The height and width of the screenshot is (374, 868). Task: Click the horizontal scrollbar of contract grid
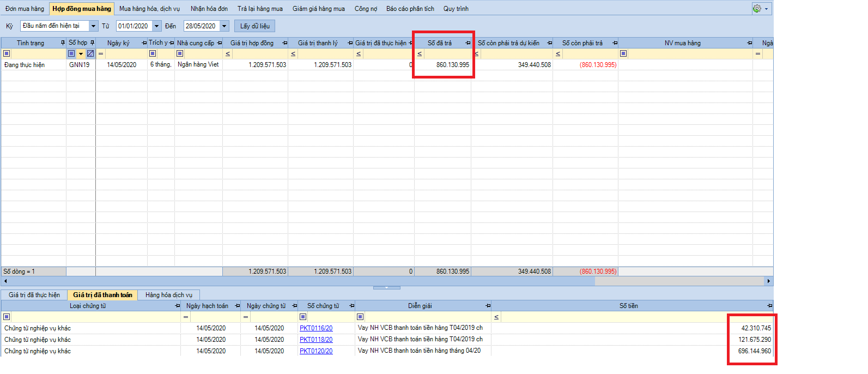pos(381,281)
